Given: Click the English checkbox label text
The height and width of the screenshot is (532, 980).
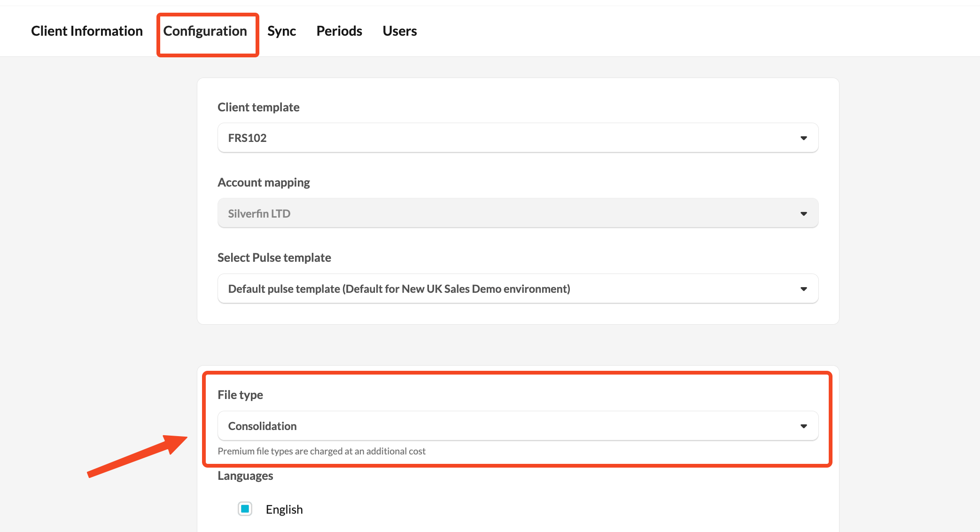Looking at the screenshot, I should click(284, 509).
